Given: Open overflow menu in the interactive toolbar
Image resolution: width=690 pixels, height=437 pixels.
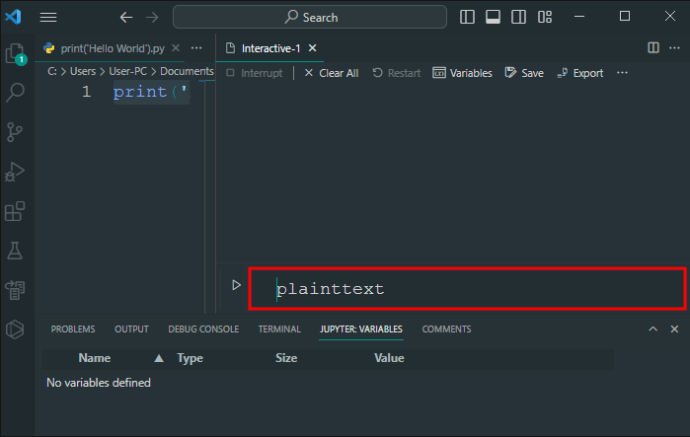Looking at the screenshot, I should pyautogui.click(x=622, y=73).
